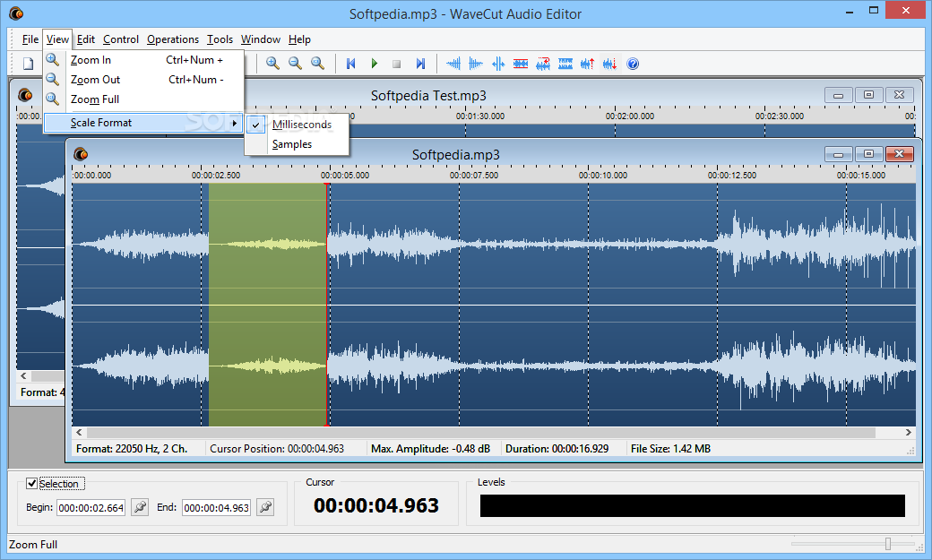
Task: Click the red cursor line in the waveform
Action: [326, 305]
